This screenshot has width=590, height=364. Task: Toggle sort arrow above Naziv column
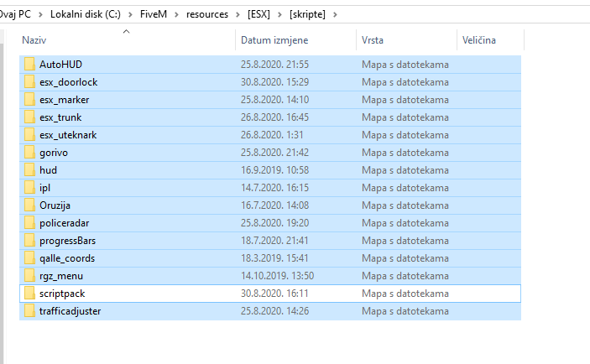coord(127,32)
